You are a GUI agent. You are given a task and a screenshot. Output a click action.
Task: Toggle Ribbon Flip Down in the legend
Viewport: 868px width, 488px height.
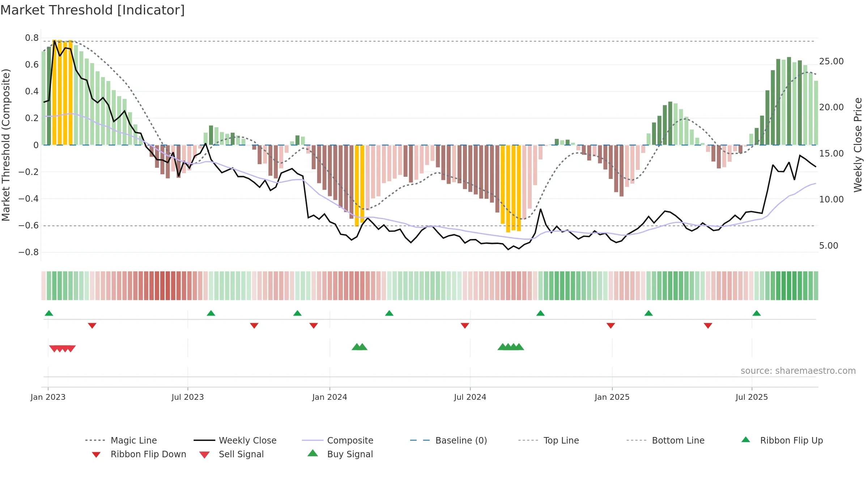(x=138, y=454)
